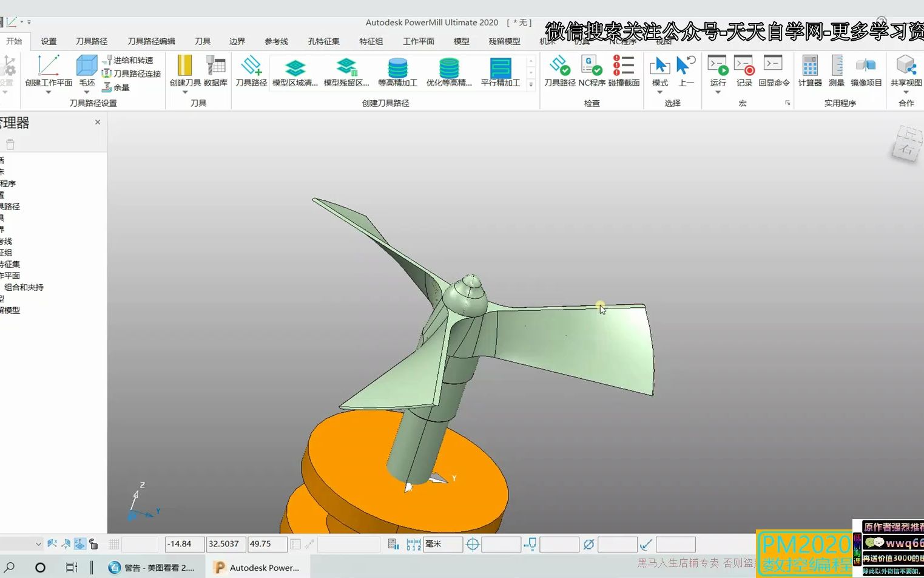
Task: Open Task View on the taskbar
Action: 72,567
